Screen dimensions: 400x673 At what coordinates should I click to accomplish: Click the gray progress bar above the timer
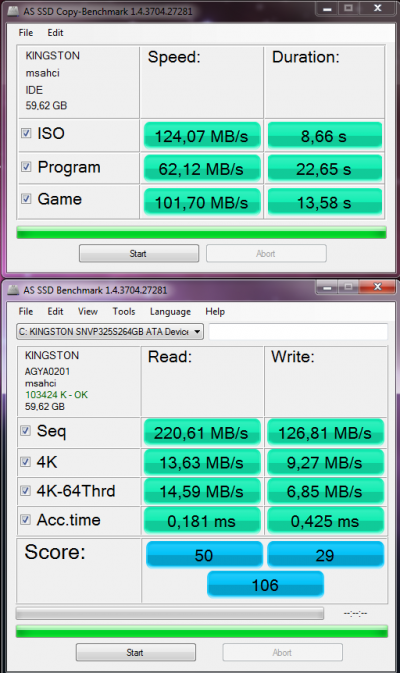(170, 613)
